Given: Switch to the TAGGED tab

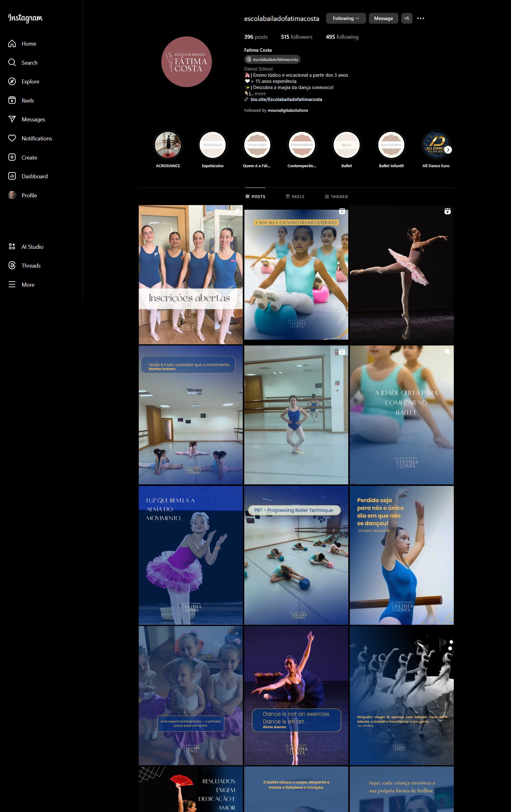Looking at the screenshot, I should [x=336, y=196].
